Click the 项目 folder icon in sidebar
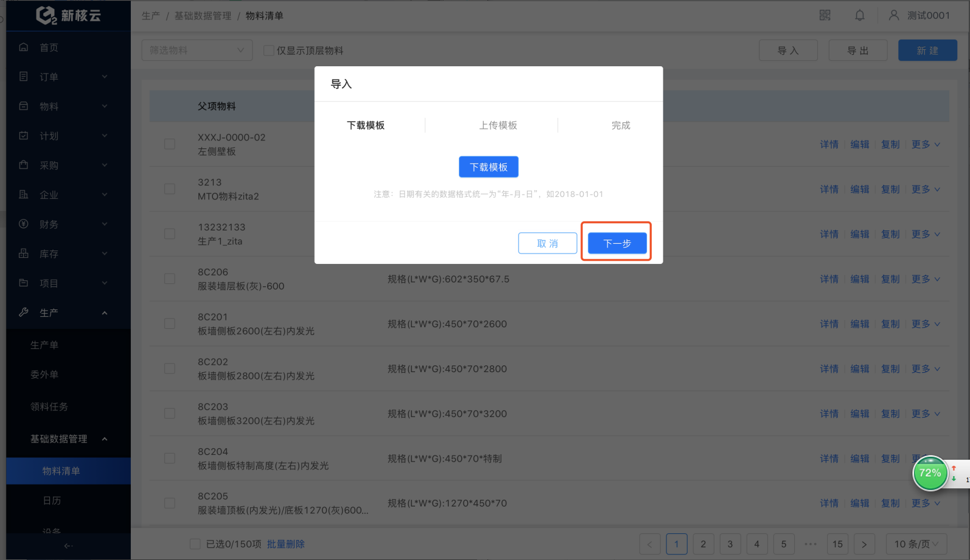 [x=24, y=283]
